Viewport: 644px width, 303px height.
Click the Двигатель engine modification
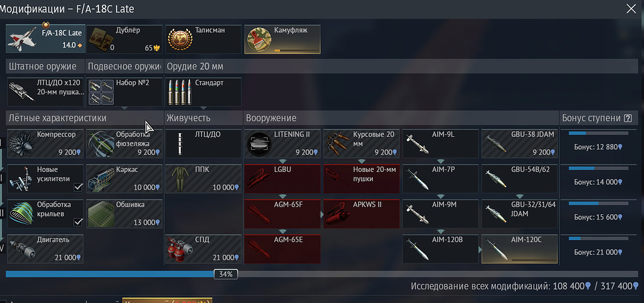[45, 249]
